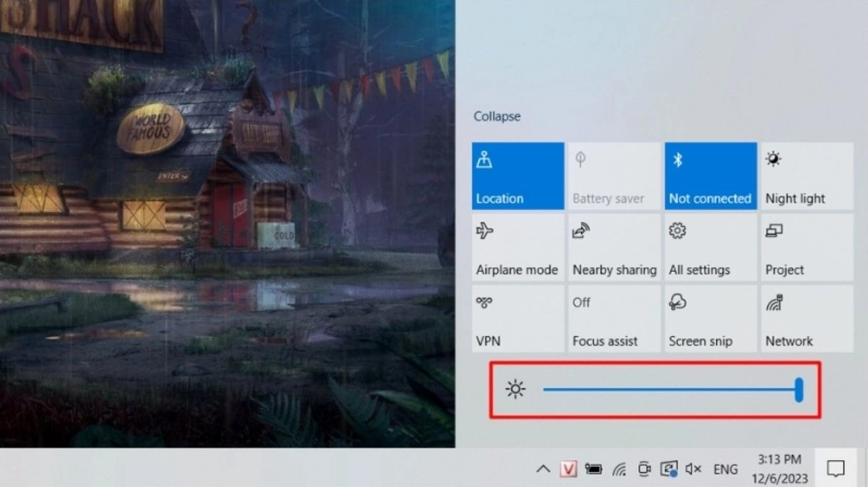The height and width of the screenshot is (487, 868).
Task: Click the Action Center notification icon
Action: coord(836,468)
